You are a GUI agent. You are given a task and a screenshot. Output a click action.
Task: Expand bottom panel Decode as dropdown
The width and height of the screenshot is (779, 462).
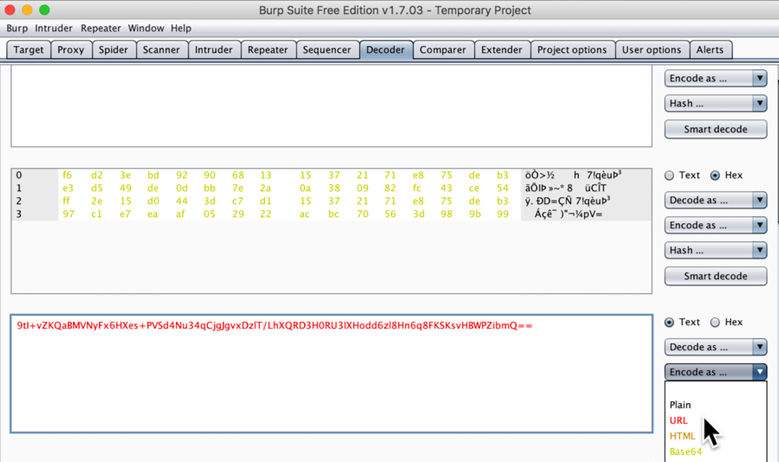pos(715,347)
